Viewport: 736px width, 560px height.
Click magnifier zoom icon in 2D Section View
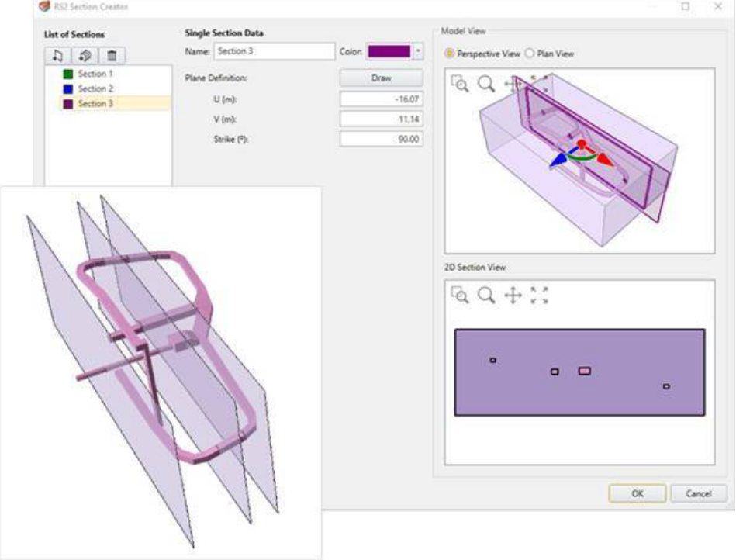click(x=486, y=296)
